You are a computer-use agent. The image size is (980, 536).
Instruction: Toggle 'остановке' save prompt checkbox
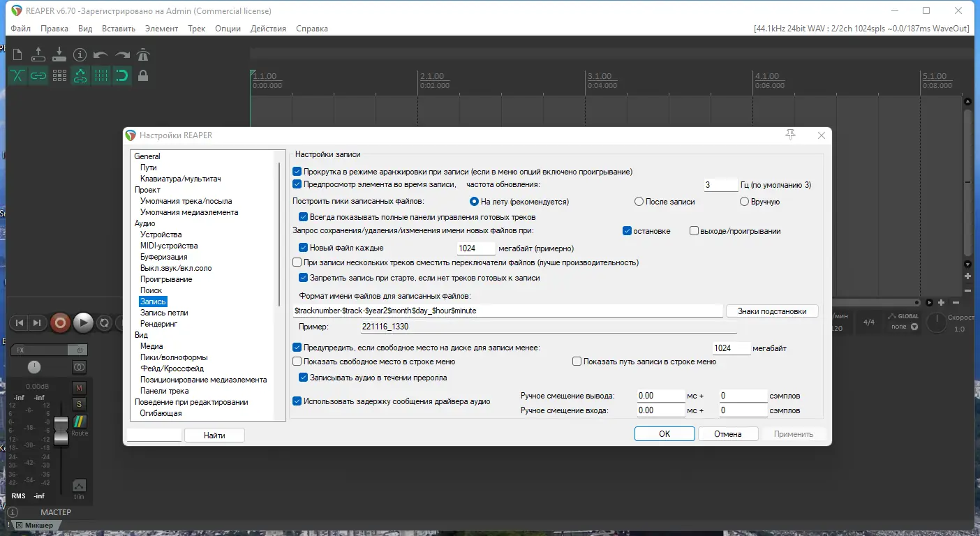click(627, 231)
